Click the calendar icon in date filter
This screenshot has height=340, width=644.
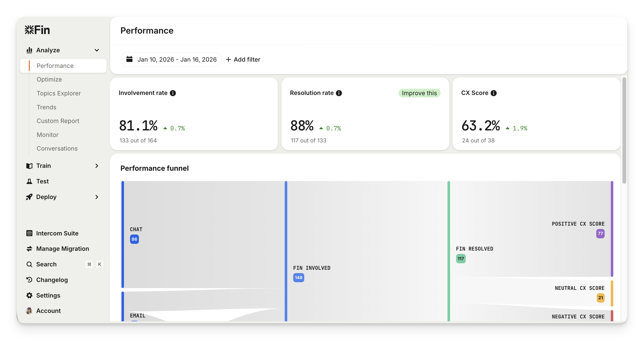pyautogui.click(x=129, y=59)
